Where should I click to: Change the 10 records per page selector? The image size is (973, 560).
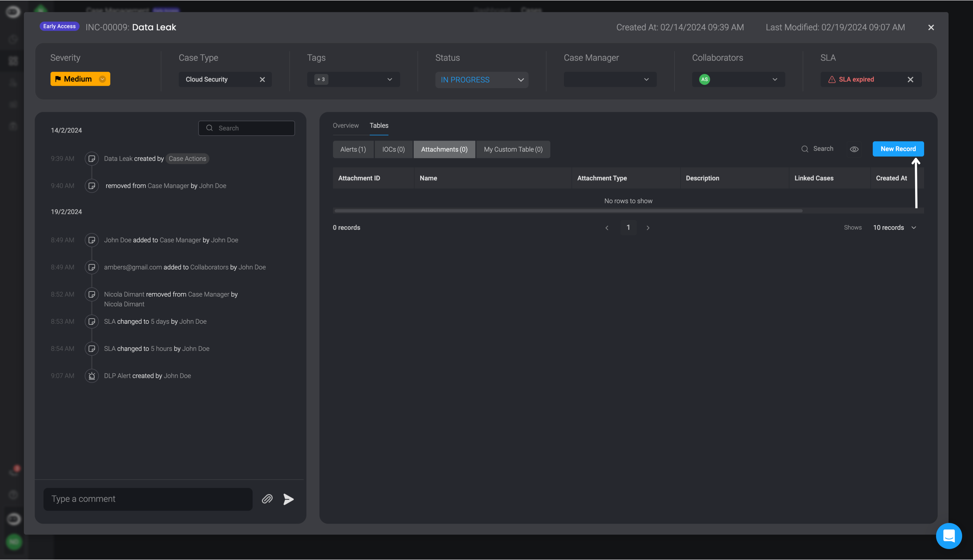[894, 227]
